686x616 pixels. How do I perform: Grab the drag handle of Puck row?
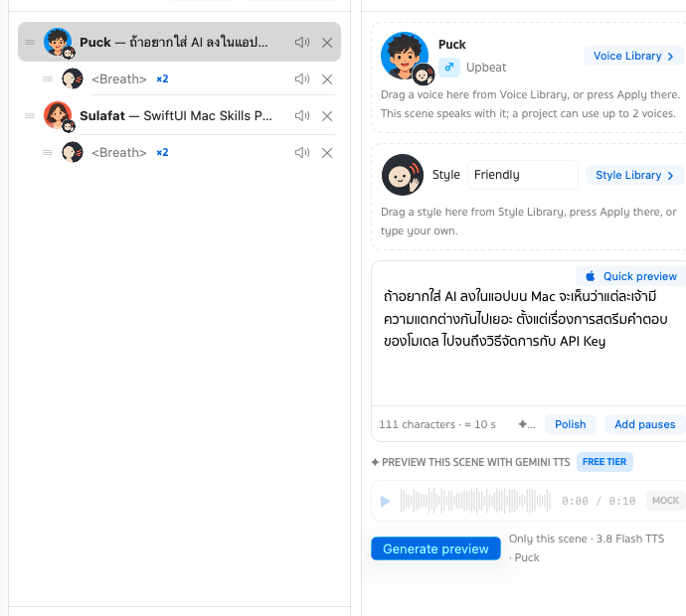pyautogui.click(x=30, y=43)
